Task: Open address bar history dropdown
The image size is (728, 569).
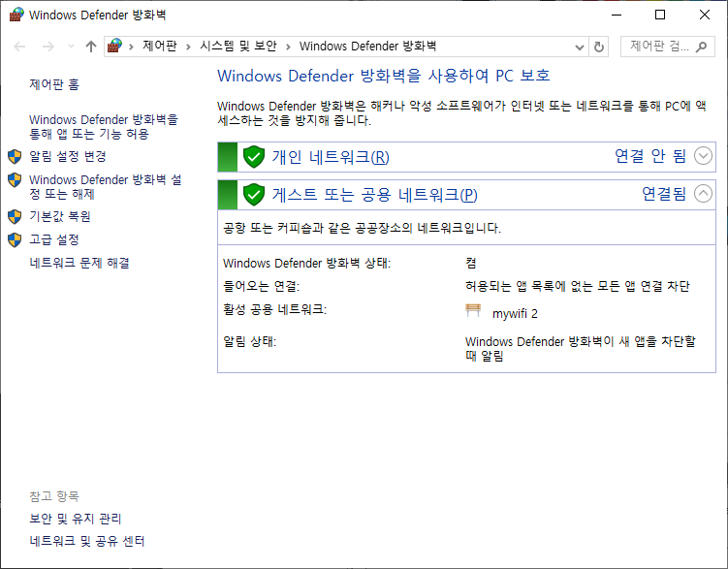Action: pyautogui.click(x=580, y=47)
